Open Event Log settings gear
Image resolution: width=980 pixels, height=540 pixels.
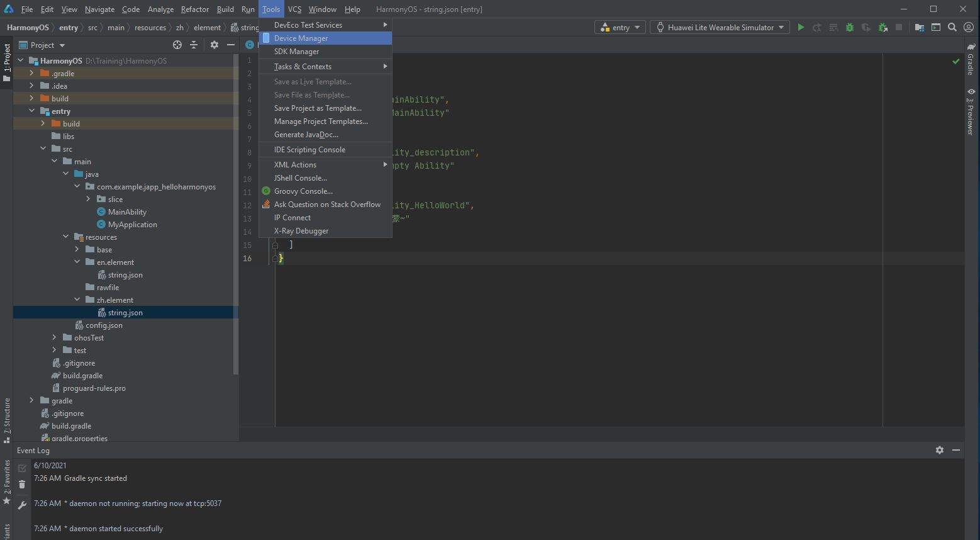tap(940, 450)
